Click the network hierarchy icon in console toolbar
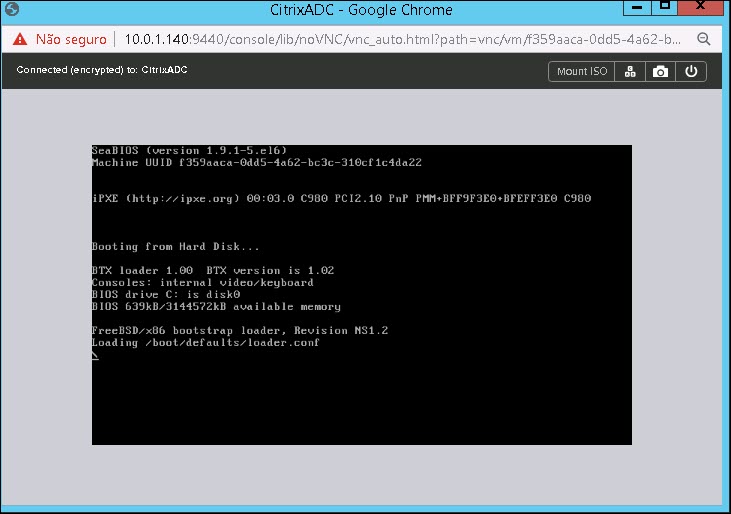 [x=630, y=72]
